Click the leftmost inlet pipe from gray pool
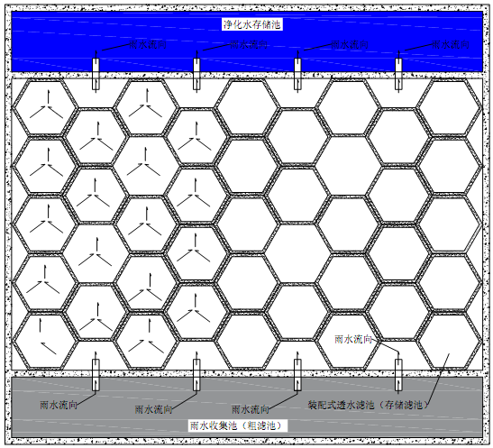The width and height of the screenshot is (493, 448). (96, 375)
